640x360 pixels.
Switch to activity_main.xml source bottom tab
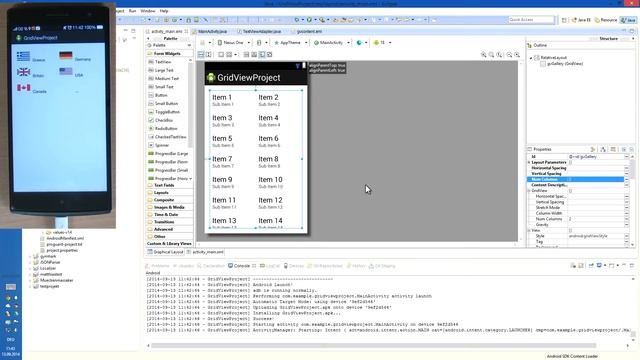(x=205, y=252)
